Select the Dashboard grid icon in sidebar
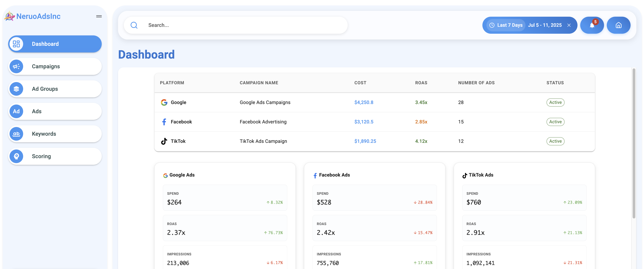This screenshot has width=644, height=269. click(x=16, y=44)
